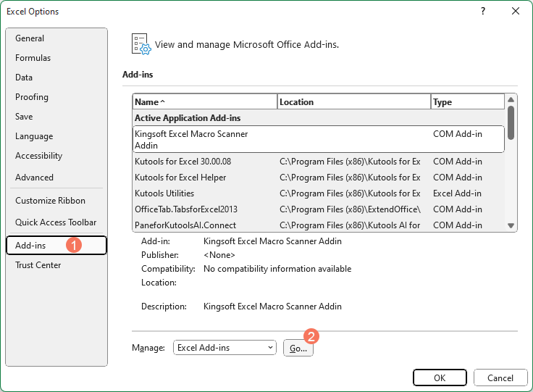Click the Add-ins gear icon in header

[x=140, y=44]
